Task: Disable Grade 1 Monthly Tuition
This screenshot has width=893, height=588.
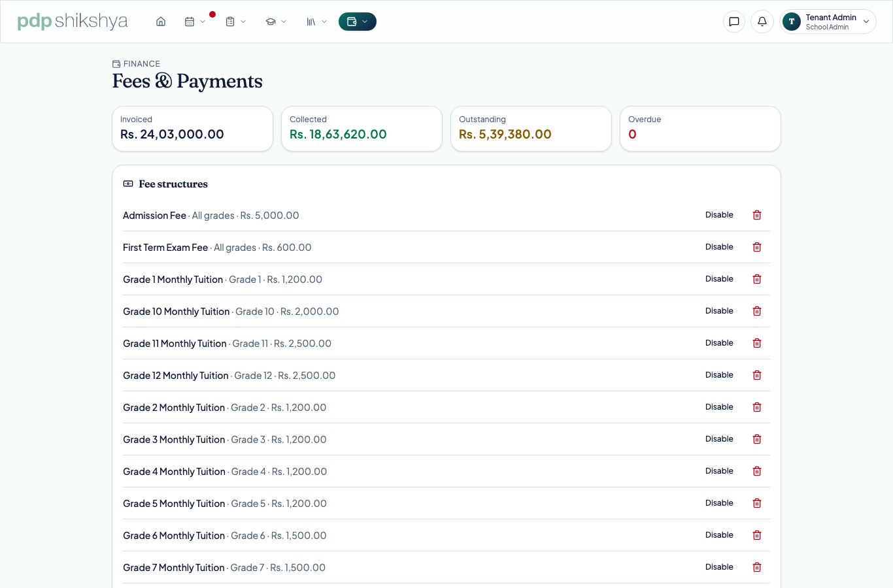Action: (x=719, y=279)
